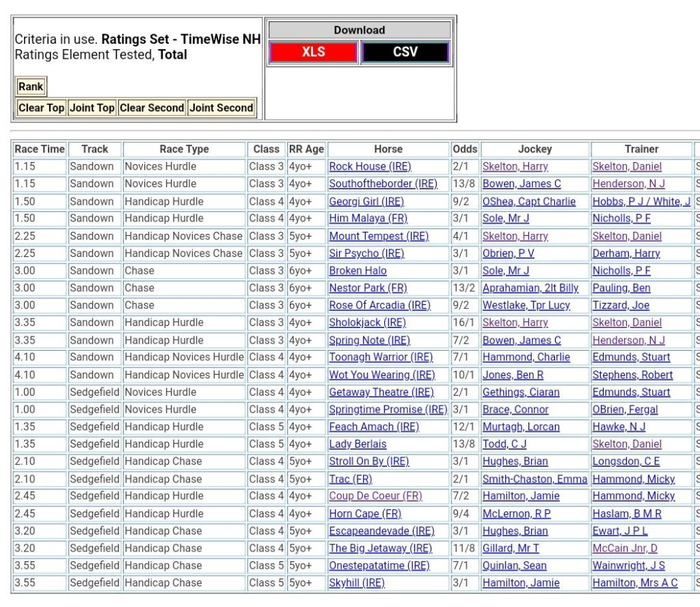View jockey Smith-Chaston, Emma

click(x=535, y=478)
